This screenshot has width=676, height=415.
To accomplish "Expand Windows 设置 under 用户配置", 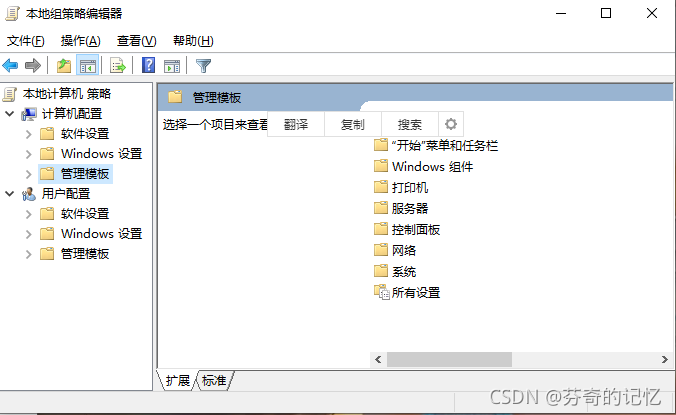I will [29, 234].
